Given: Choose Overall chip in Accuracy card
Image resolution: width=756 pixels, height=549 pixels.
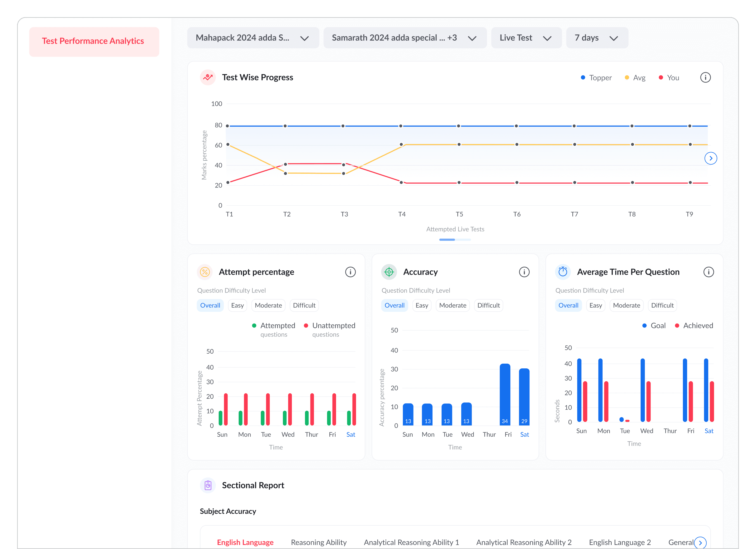Looking at the screenshot, I should [x=394, y=305].
